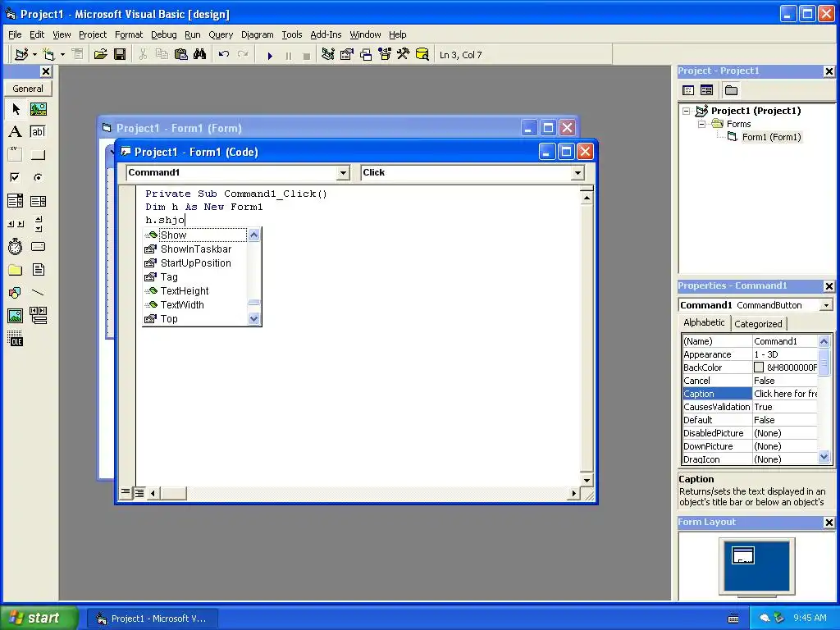This screenshot has height=630, width=840.
Task: Click the Break (pause) toolbar icon
Action: click(289, 55)
